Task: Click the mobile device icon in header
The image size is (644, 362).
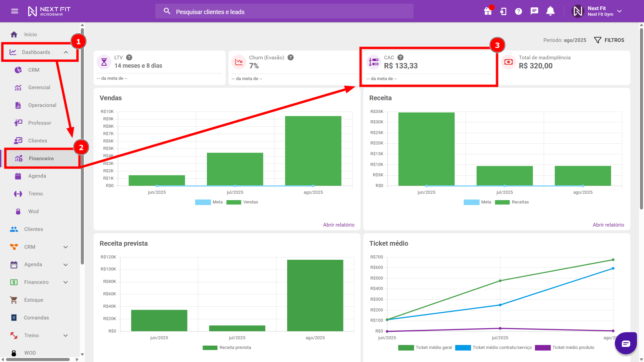Action: 503,11
